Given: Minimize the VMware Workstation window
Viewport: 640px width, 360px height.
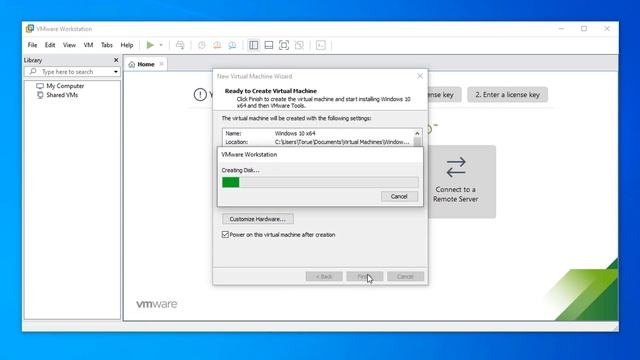Looking at the screenshot, I should (x=561, y=29).
